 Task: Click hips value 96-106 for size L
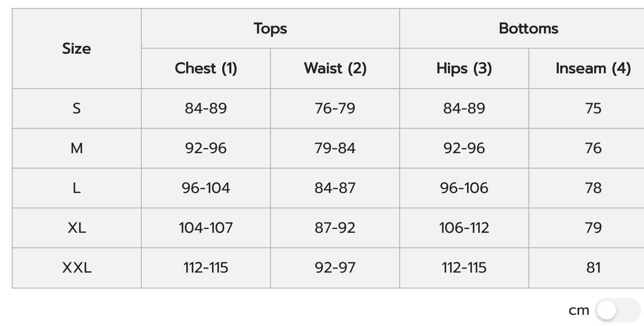464,188
